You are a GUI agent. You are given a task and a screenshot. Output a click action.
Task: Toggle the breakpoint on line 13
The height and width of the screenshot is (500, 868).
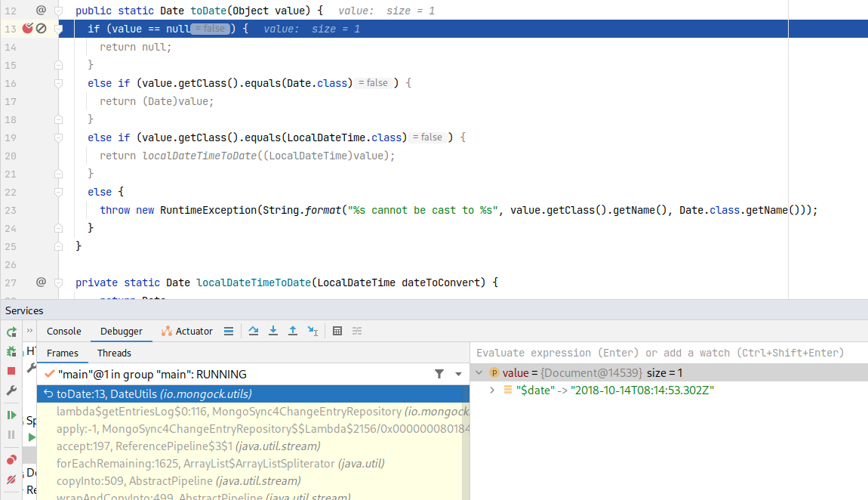(29, 28)
